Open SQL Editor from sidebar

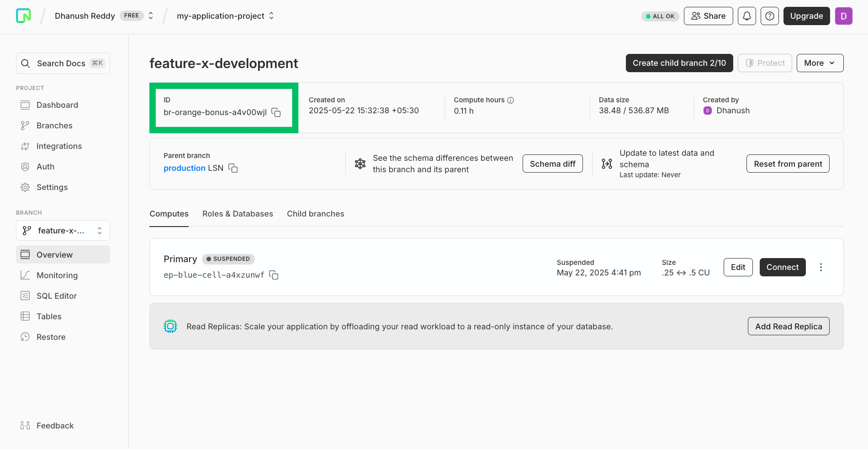click(57, 296)
